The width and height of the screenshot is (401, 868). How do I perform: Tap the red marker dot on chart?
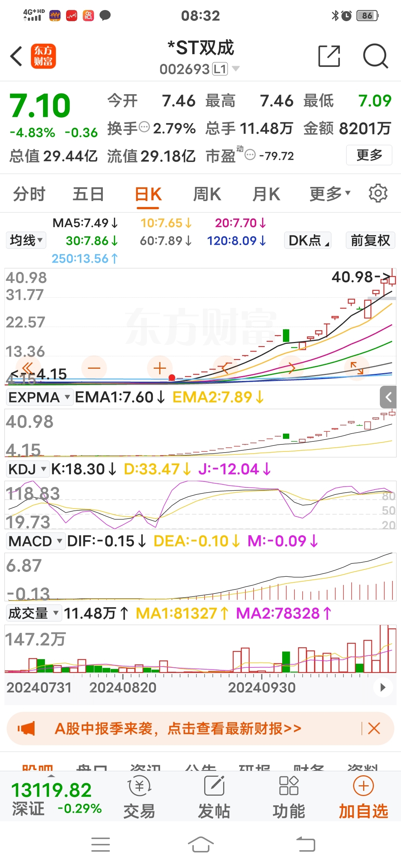172,378
